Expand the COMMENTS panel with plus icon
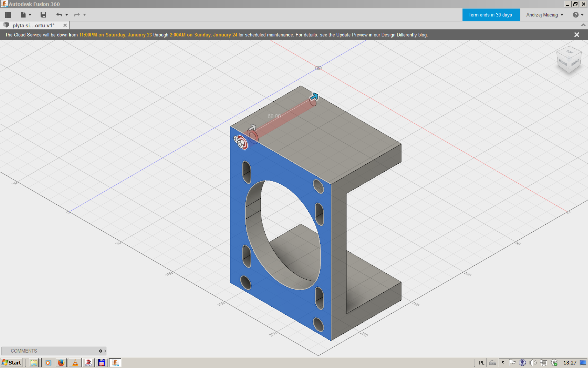The width and height of the screenshot is (588, 368). pos(100,351)
